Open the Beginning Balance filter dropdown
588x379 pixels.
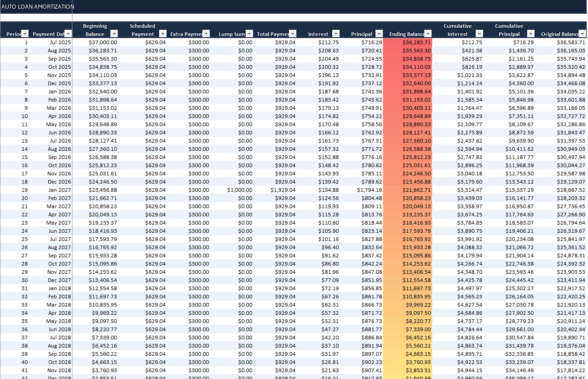click(x=114, y=34)
